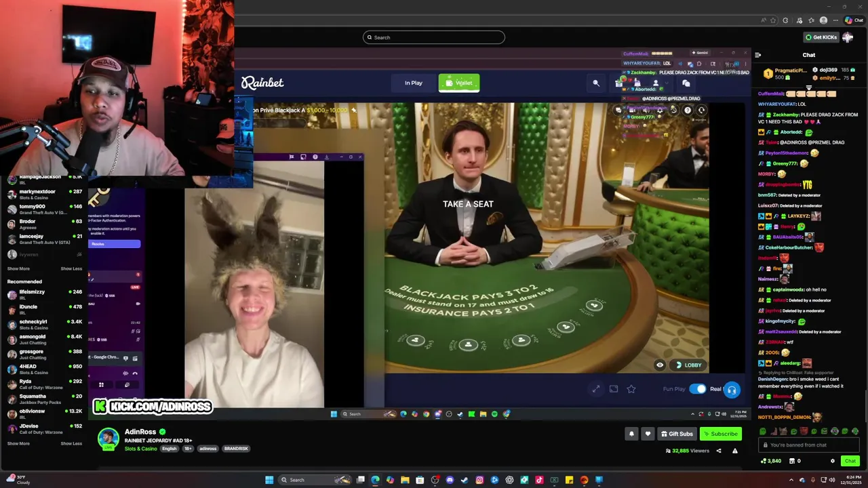
Task: Click Subscribe button
Action: coord(720,434)
